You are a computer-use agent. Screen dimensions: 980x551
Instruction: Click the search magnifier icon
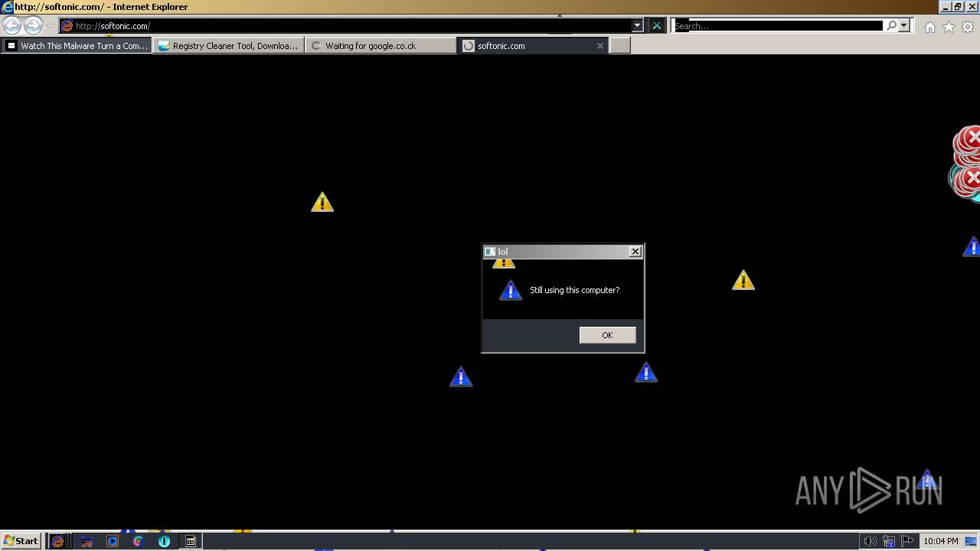[891, 25]
